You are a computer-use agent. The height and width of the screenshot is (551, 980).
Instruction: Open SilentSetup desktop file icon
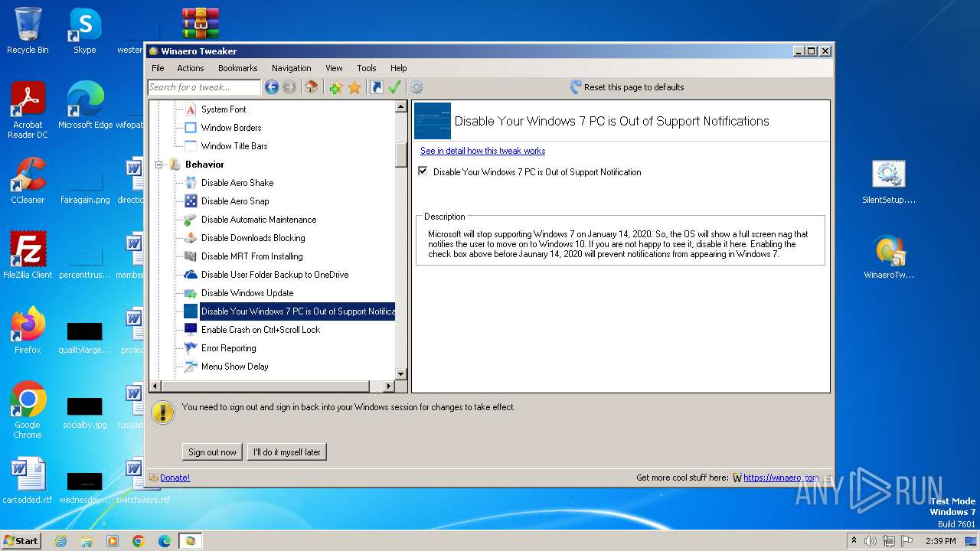tap(888, 182)
